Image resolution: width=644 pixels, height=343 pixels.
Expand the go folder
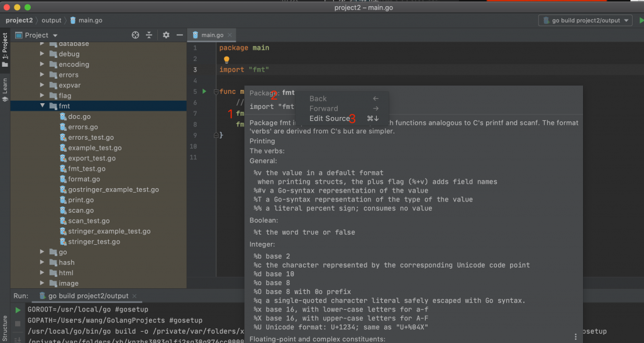click(x=42, y=251)
